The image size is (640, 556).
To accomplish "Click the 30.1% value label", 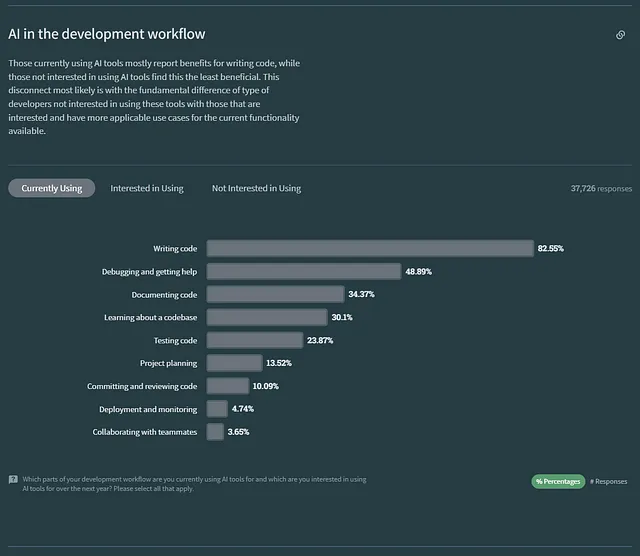I will 342,317.
